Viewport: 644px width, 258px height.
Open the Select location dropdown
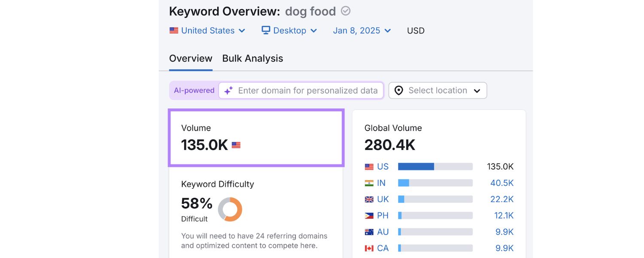tap(437, 90)
